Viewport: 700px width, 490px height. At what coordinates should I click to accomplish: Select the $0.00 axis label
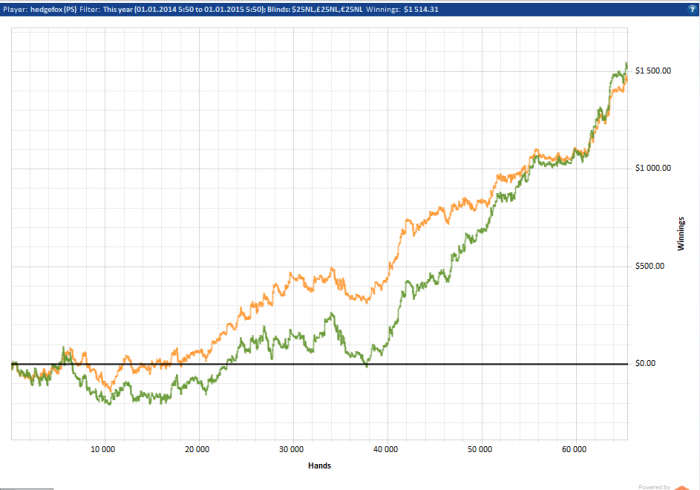646,363
